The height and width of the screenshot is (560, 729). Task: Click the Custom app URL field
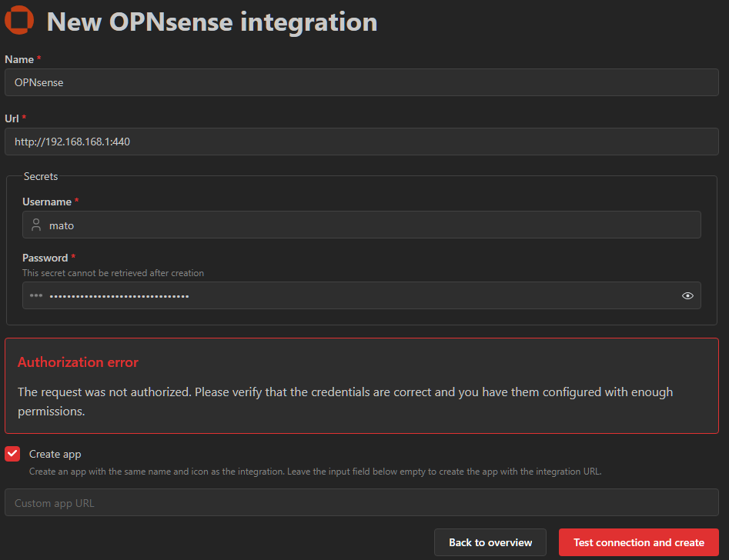(x=361, y=502)
